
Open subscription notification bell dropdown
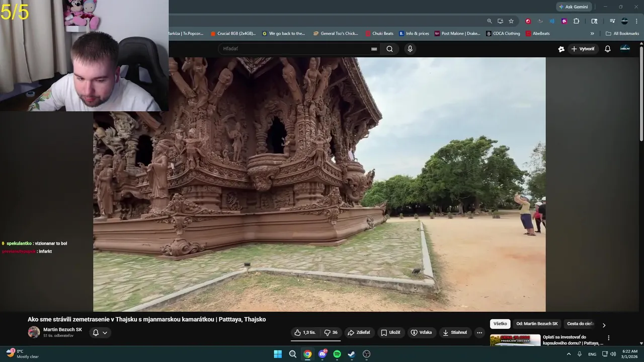pos(100,333)
